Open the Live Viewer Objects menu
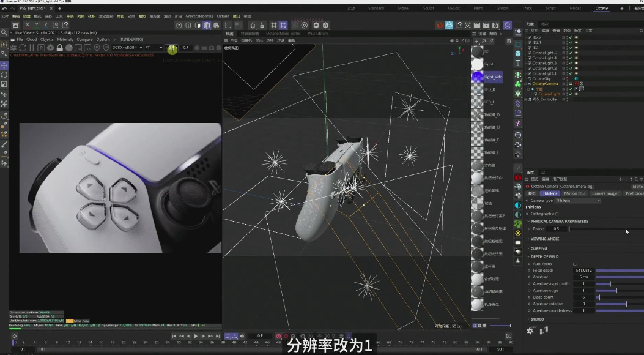The image size is (644, 355). pyautogui.click(x=47, y=39)
